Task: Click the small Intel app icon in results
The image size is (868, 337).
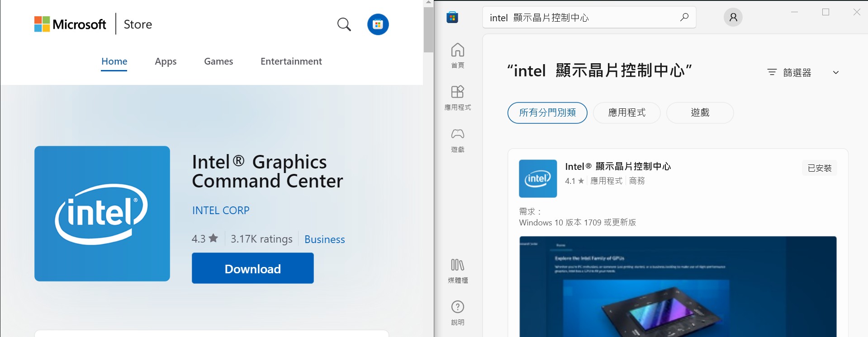Action: 538,178
